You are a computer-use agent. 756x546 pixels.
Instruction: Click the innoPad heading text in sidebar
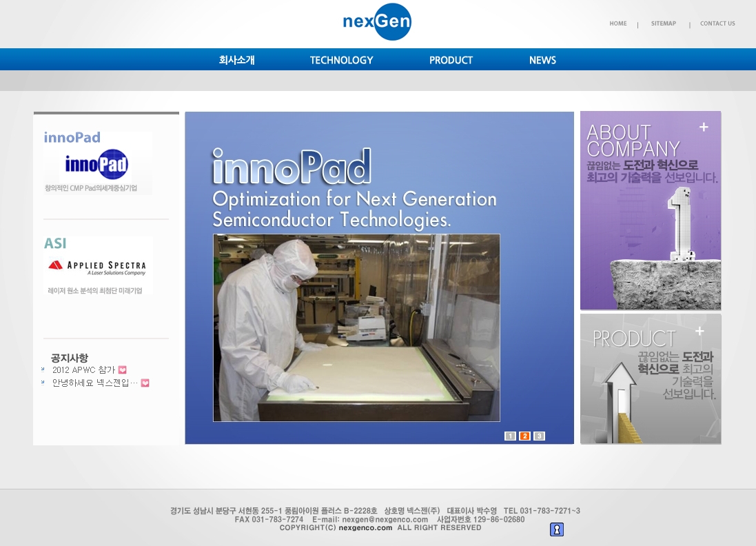[72, 137]
